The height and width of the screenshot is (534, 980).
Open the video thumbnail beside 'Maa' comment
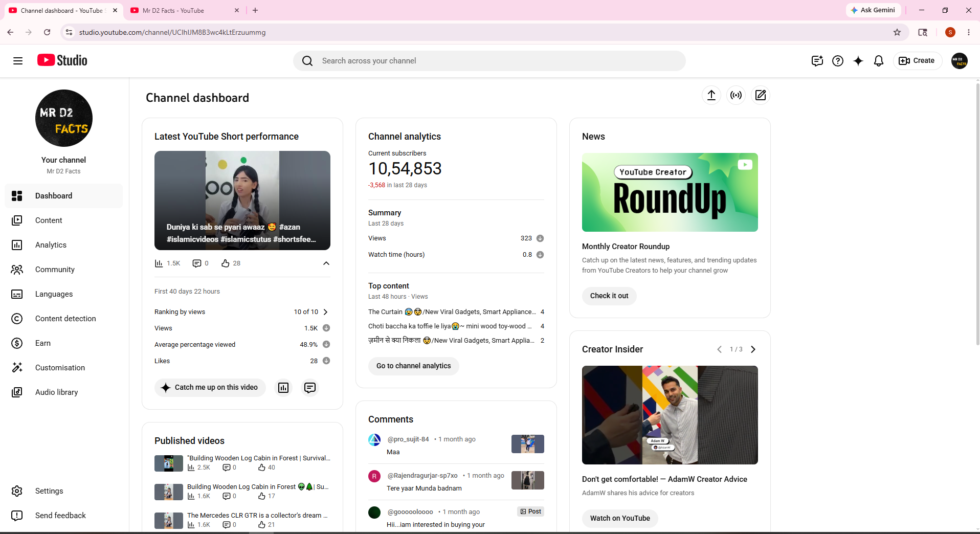point(528,444)
